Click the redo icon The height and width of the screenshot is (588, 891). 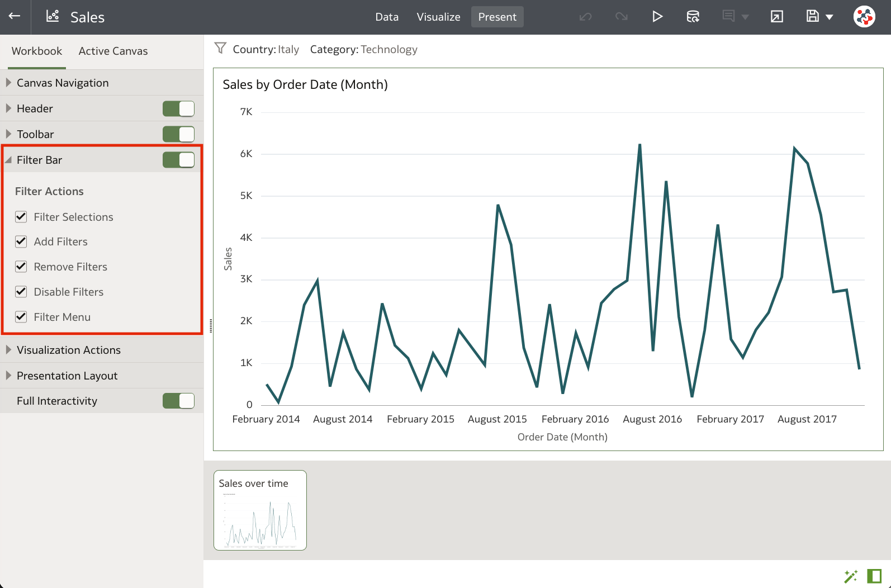click(621, 17)
